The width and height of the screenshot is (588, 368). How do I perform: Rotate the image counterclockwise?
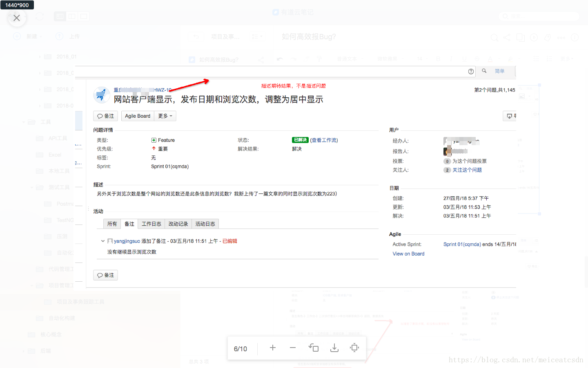[314, 348]
